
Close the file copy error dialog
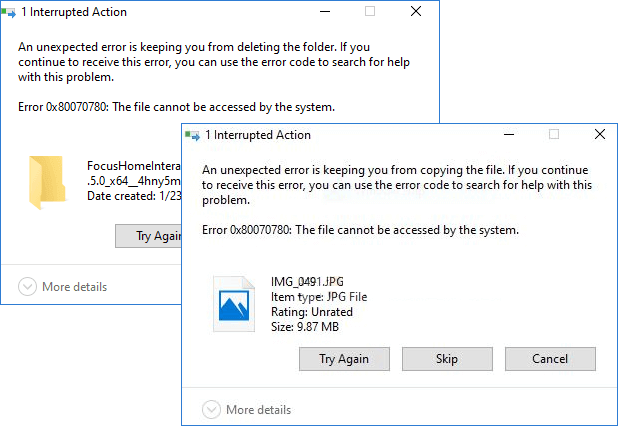click(x=599, y=135)
